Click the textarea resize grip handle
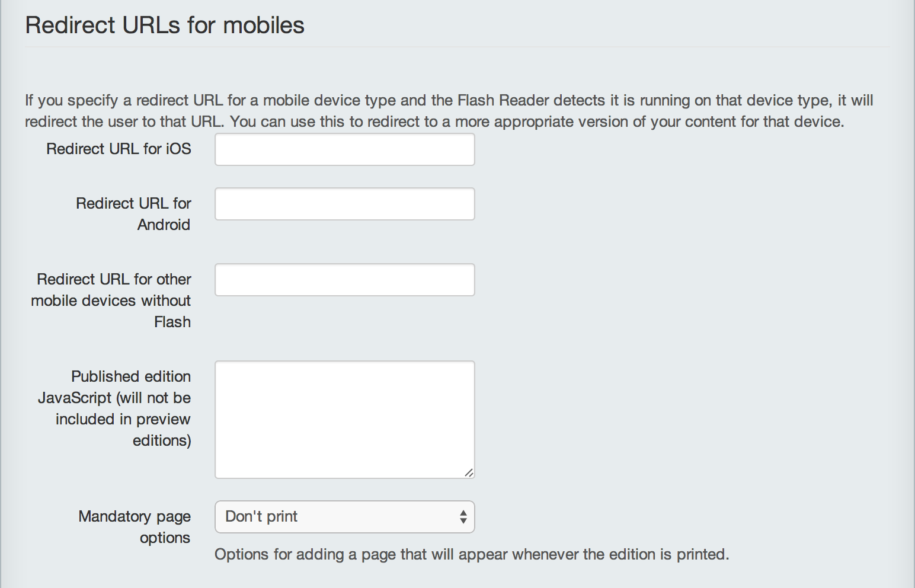 click(469, 472)
